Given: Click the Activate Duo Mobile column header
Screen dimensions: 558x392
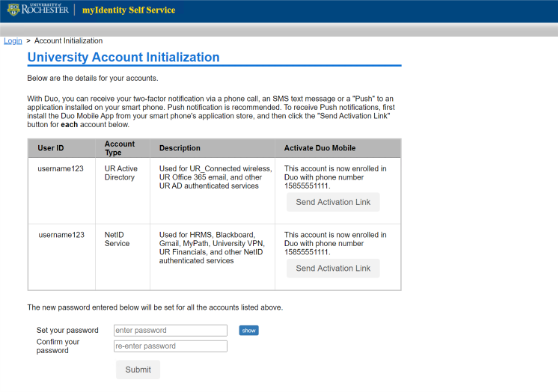Looking at the screenshot, I should pyautogui.click(x=320, y=148).
